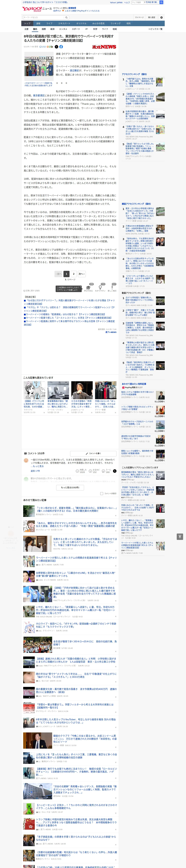The image size is (186, 868).
Task: Click the keyword search magnifier icon
Action: point(66,17)
